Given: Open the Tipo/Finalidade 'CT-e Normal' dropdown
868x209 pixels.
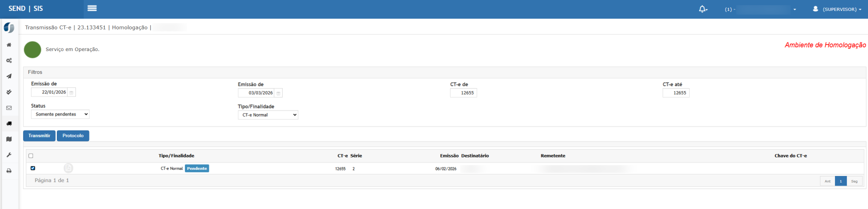Looking at the screenshot, I should point(268,115).
